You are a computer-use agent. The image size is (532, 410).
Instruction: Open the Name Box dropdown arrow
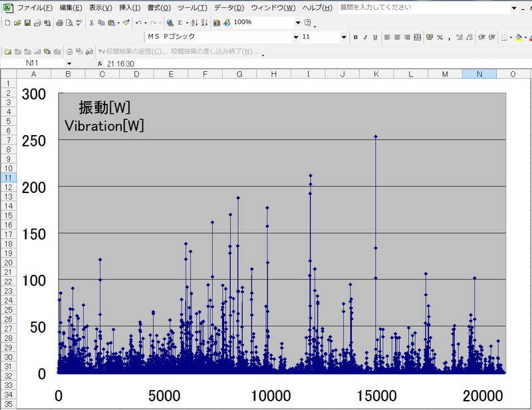tap(69, 63)
